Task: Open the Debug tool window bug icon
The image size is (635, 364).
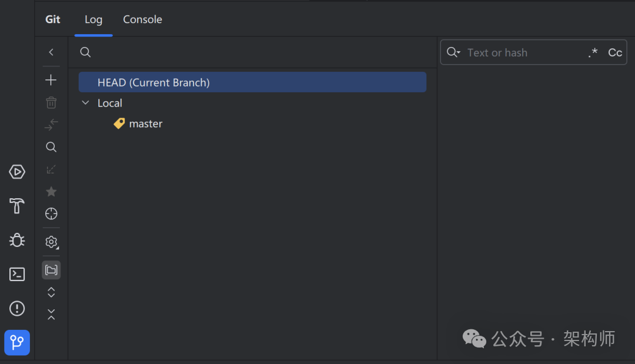Action: point(17,240)
